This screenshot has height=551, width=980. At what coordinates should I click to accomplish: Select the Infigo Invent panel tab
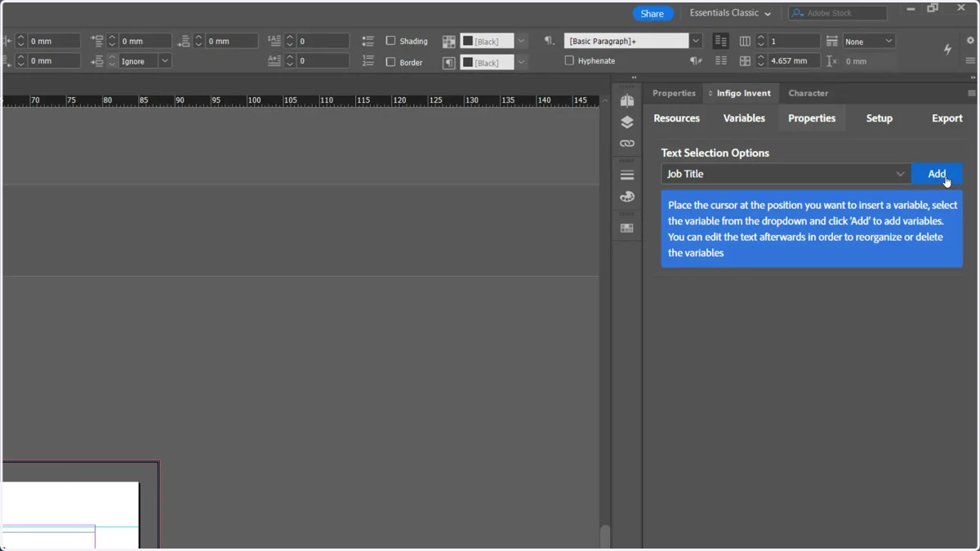(x=740, y=93)
